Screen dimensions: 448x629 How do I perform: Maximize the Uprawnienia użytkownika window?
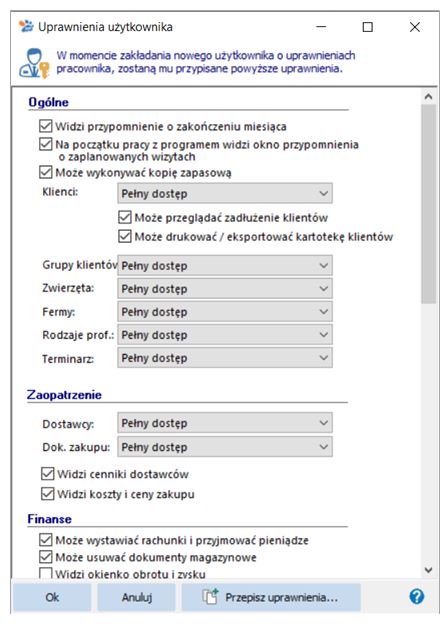click(367, 27)
